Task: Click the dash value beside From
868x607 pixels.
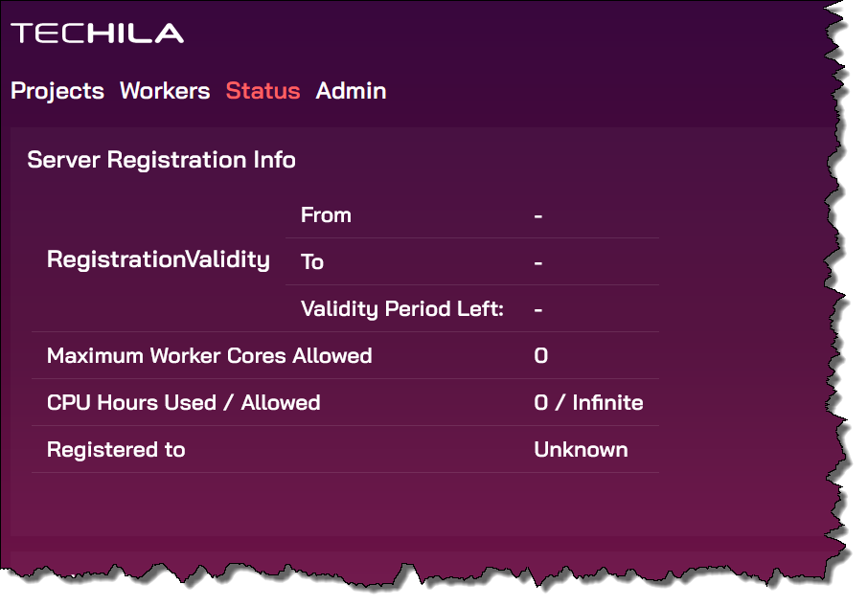Action: click(x=538, y=216)
